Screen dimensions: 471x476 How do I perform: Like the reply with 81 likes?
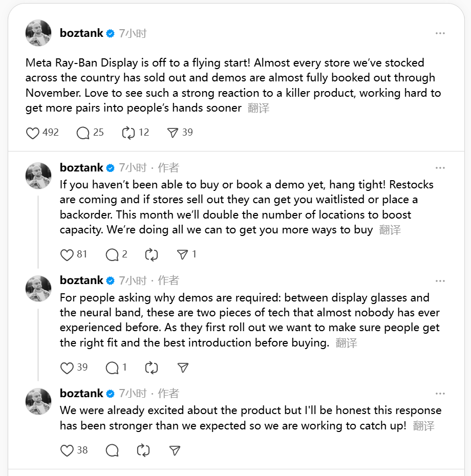coord(67,254)
